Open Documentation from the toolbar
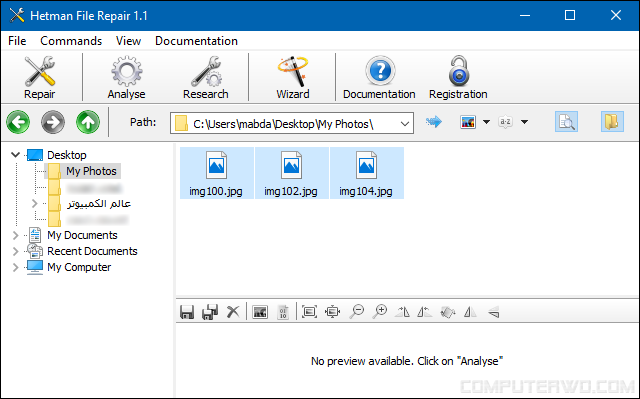Image resolution: width=640 pixels, height=399 pixels. click(379, 78)
